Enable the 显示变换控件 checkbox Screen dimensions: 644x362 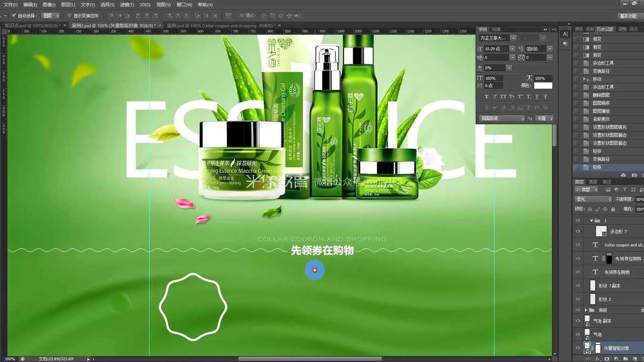(69, 16)
